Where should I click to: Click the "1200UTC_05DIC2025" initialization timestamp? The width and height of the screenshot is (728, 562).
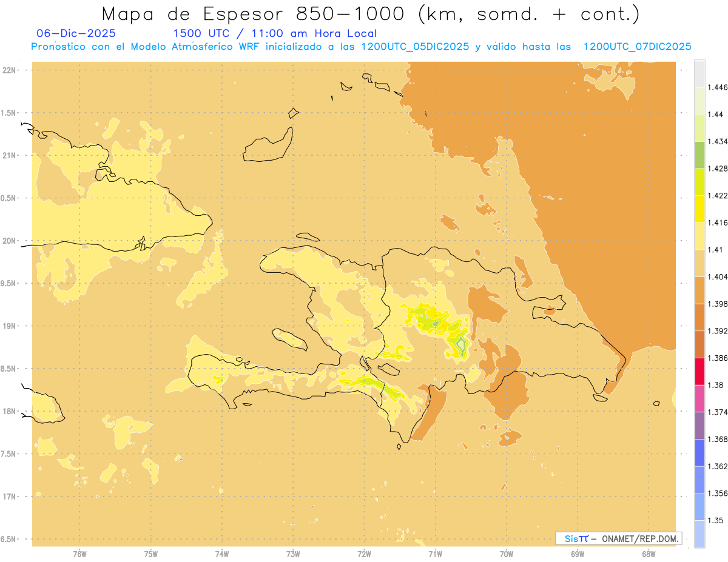[415, 47]
